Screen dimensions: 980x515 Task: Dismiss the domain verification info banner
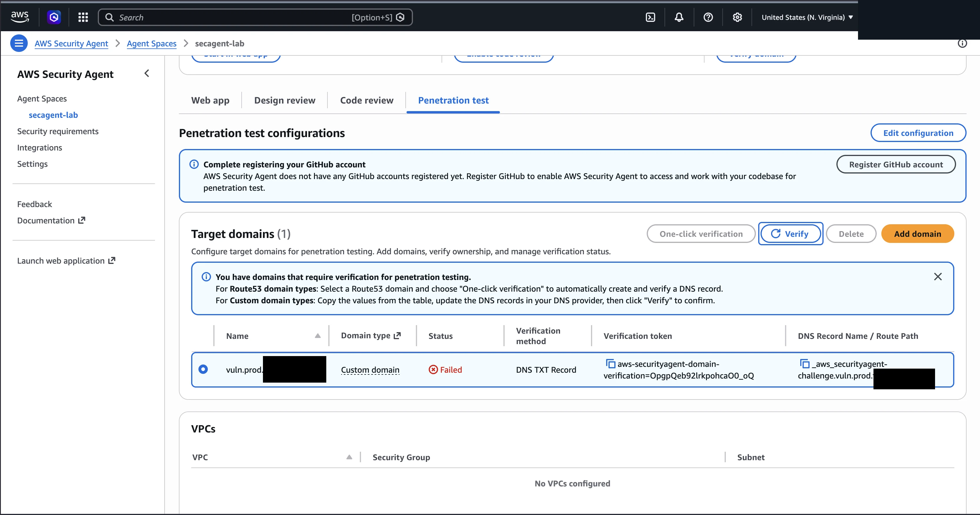coord(938,277)
